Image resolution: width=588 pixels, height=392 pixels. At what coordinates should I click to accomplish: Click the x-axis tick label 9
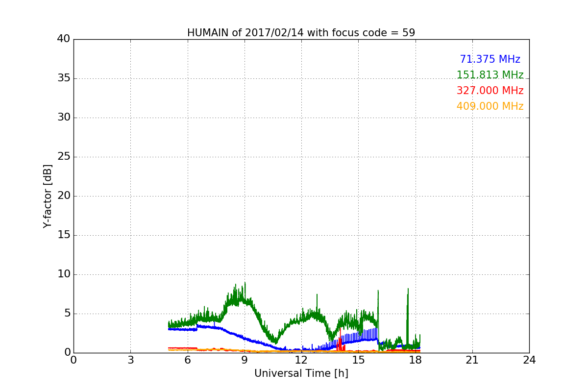click(245, 360)
